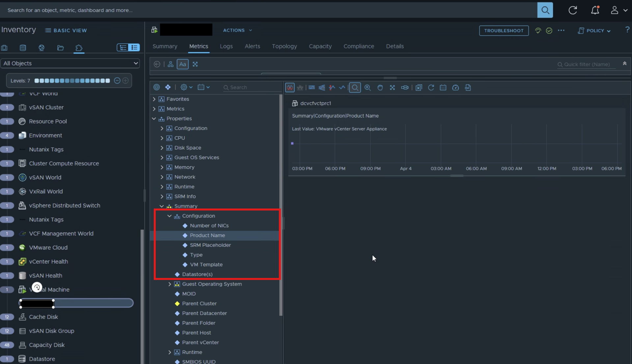Open the notifications bell icon
632x364 pixels.
click(595, 10)
